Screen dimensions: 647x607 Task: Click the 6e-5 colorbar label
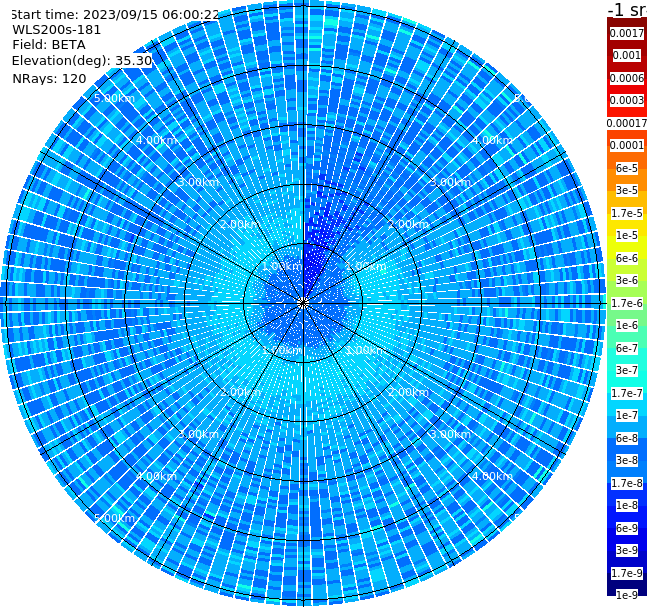pos(627,168)
